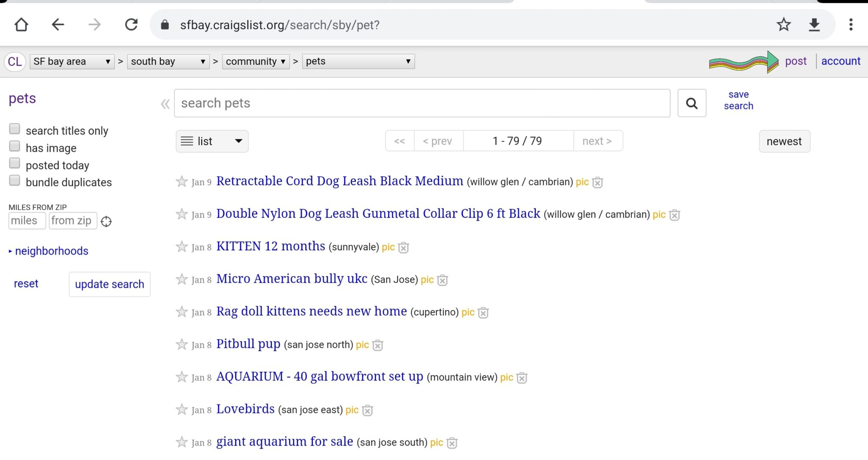The image size is (868, 460).
Task: Favorite the Micro American bully ukc listing
Action: pyautogui.click(x=182, y=280)
